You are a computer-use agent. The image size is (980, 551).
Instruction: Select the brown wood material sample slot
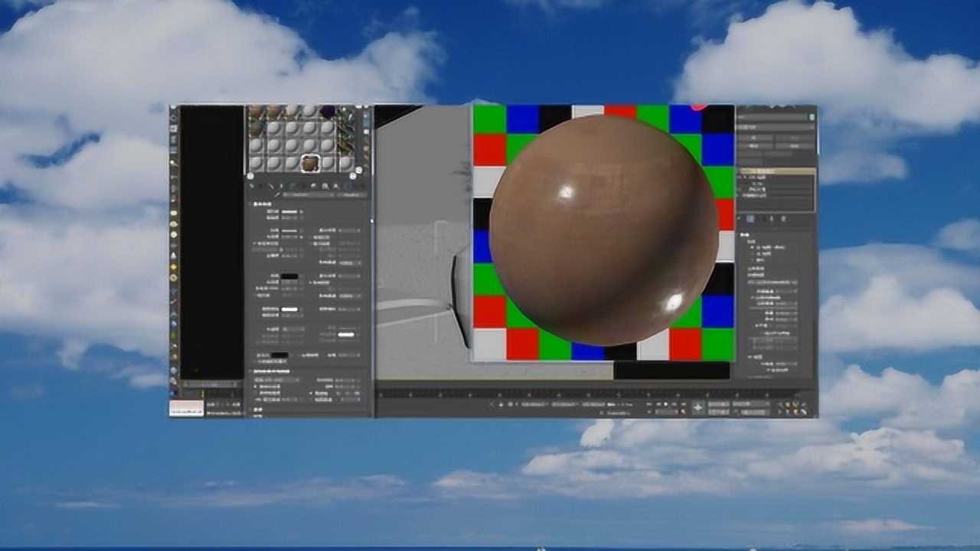310,163
